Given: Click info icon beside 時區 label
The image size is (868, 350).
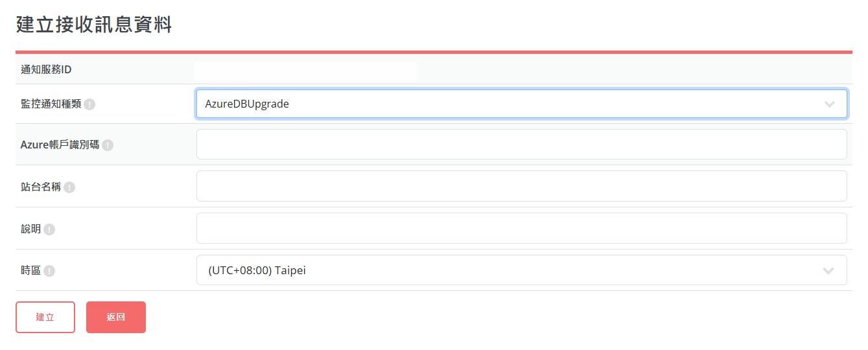Looking at the screenshot, I should 49,271.
